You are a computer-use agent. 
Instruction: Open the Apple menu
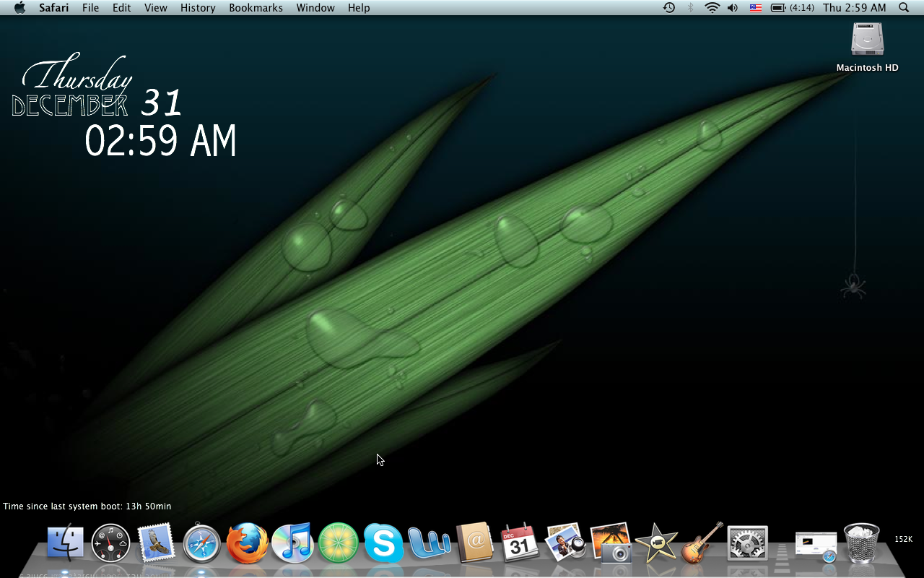(19, 8)
